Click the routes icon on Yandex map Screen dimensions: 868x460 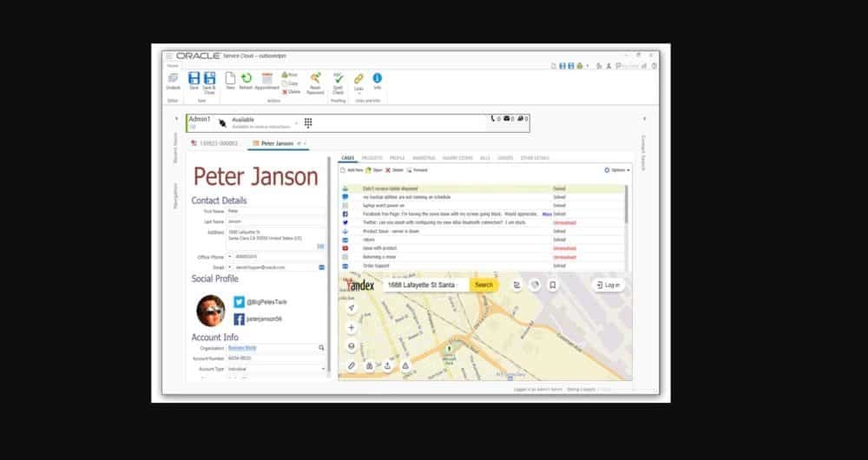click(x=516, y=285)
